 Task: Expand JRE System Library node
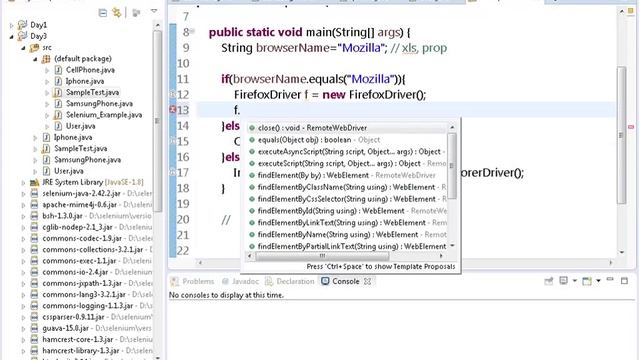(x=23, y=182)
